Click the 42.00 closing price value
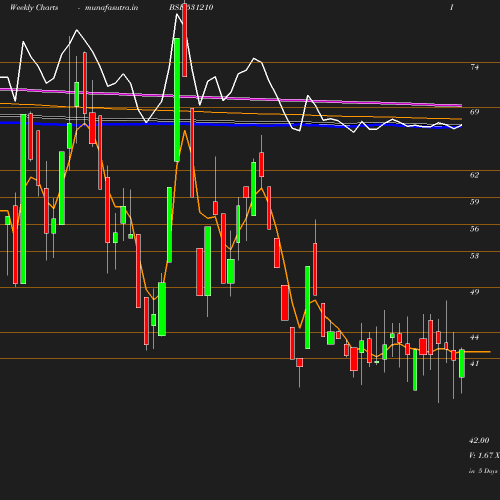Image resolution: width=500 pixels, height=500 pixels. click(479, 440)
